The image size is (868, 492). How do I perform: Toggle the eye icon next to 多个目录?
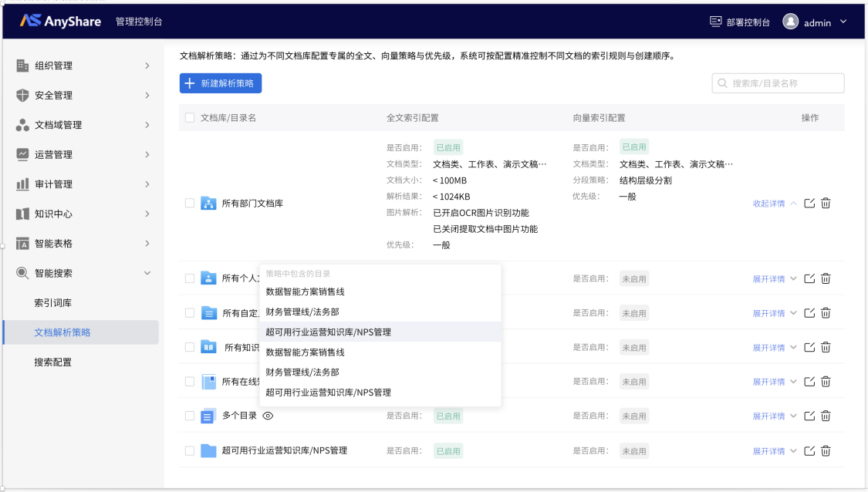coord(268,416)
